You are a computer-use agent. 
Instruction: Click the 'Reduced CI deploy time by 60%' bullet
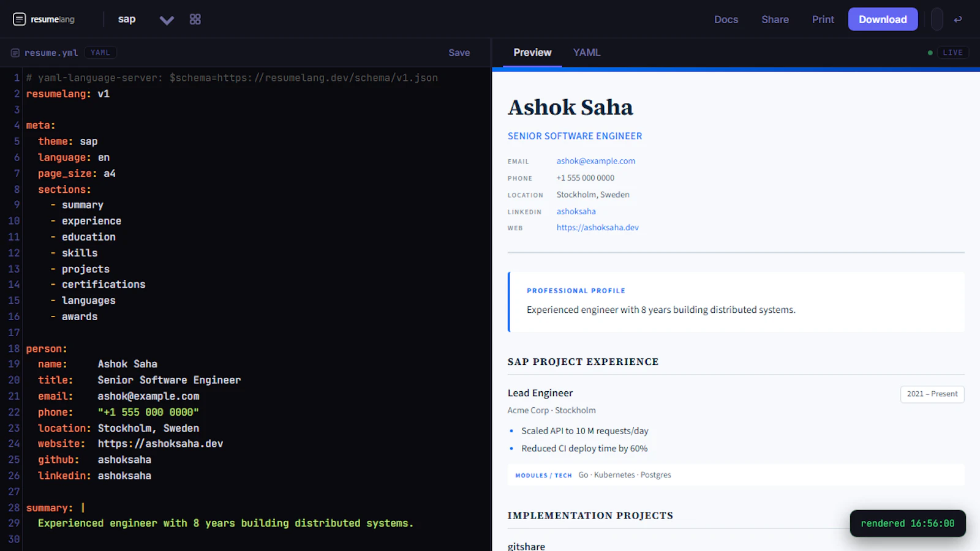(584, 449)
